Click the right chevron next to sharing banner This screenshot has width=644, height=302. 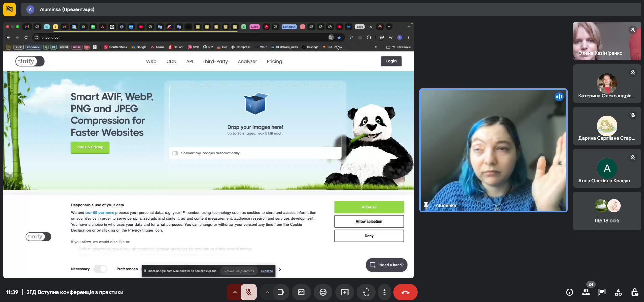pyautogui.click(x=280, y=269)
